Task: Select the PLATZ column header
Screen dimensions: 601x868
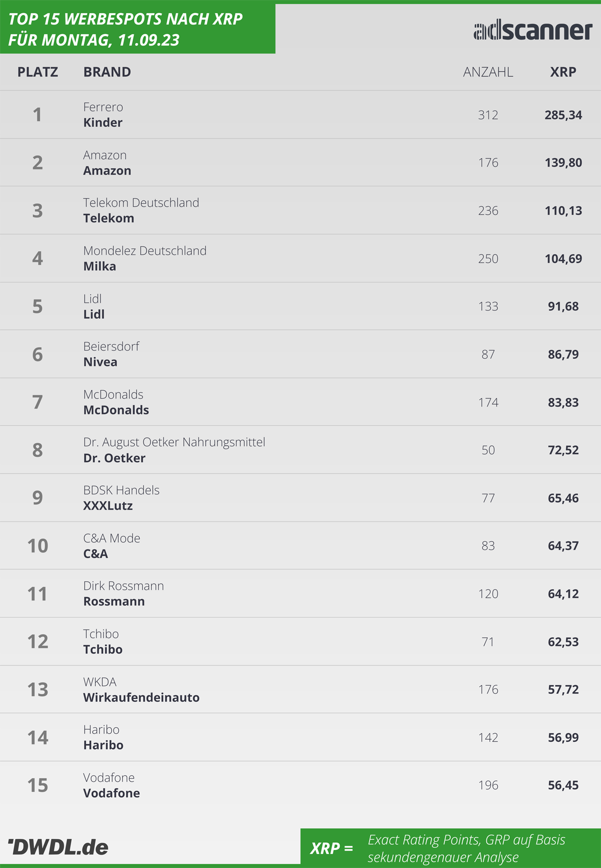Action: click(x=38, y=72)
